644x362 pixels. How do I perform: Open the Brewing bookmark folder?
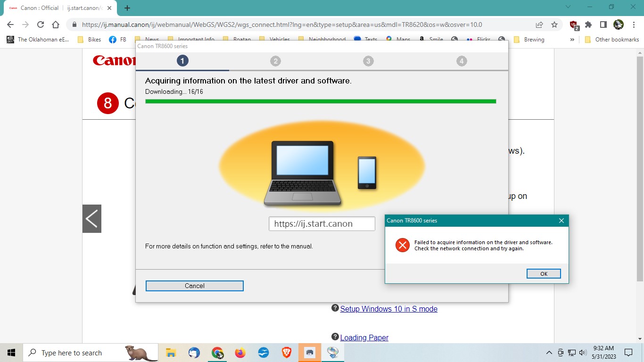528,40
